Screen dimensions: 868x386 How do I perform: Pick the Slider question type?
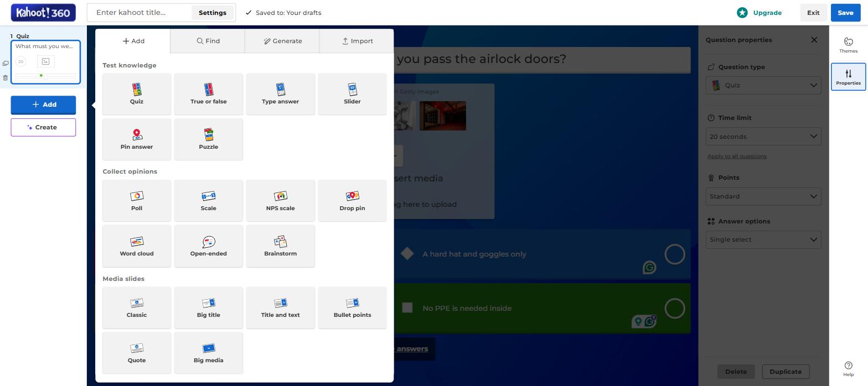coord(353,94)
